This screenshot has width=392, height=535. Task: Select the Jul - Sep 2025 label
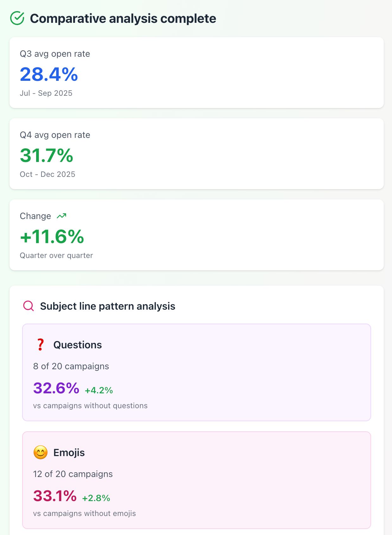[46, 93]
